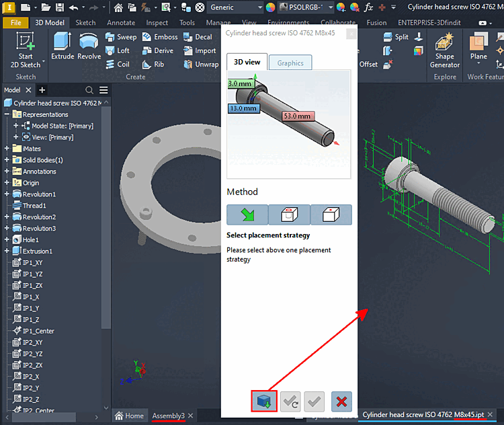Cancel the dialog with red X

pyautogui.click(x=341, y=401)
